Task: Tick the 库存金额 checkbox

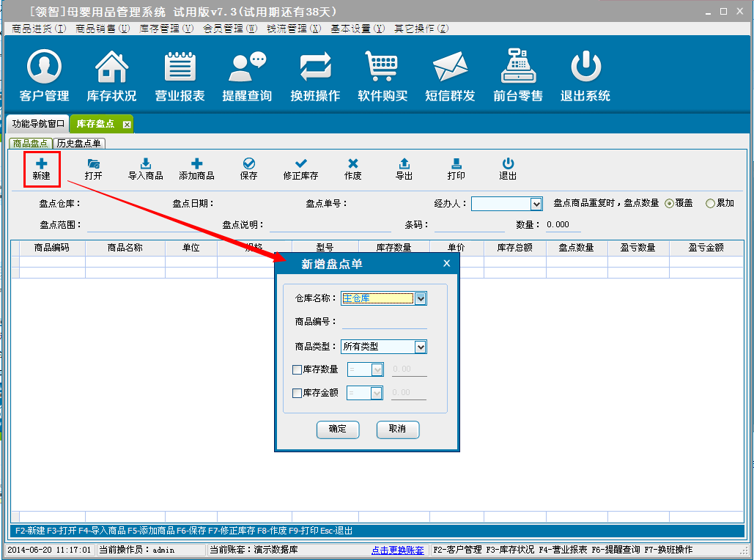Action: [297, 394]
